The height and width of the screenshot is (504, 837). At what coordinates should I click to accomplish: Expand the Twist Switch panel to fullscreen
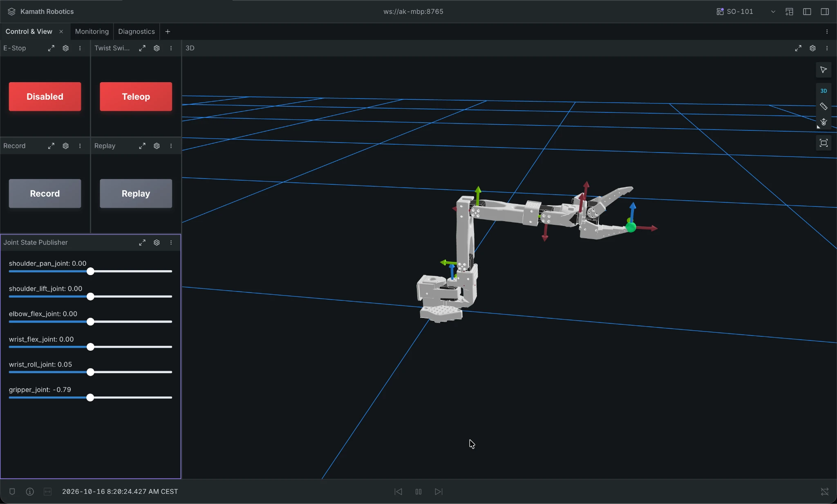(x=142, y=48)
